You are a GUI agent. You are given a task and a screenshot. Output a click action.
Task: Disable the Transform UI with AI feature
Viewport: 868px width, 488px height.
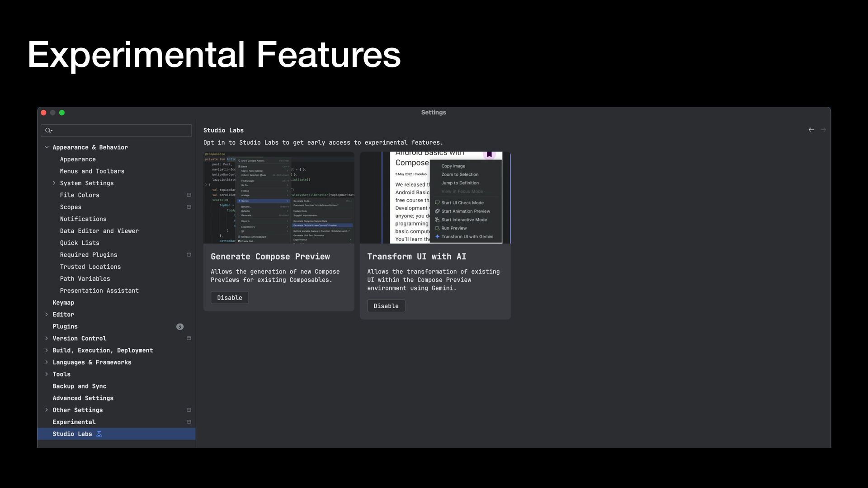pos(386,306)
